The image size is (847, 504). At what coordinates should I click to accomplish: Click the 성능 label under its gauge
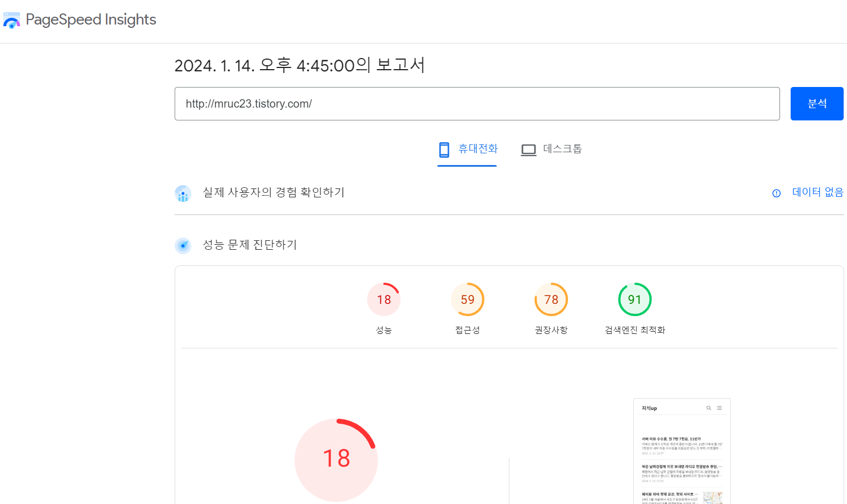pyautogui.click(x=384, y=329)
